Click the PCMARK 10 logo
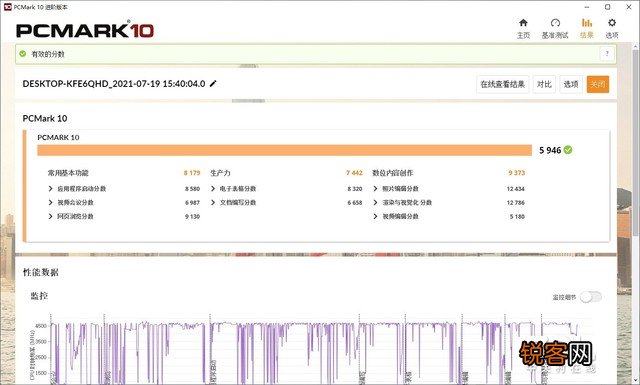 [85, 30]
